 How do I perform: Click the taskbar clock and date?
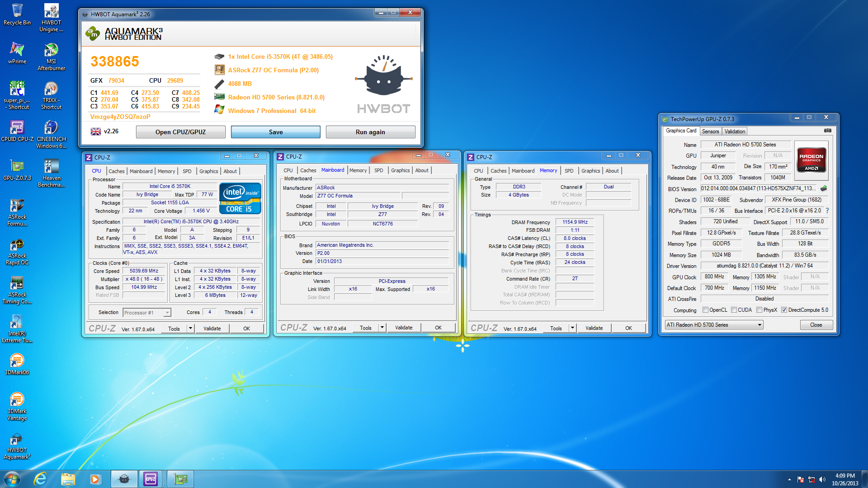click(x=845, y=479)
